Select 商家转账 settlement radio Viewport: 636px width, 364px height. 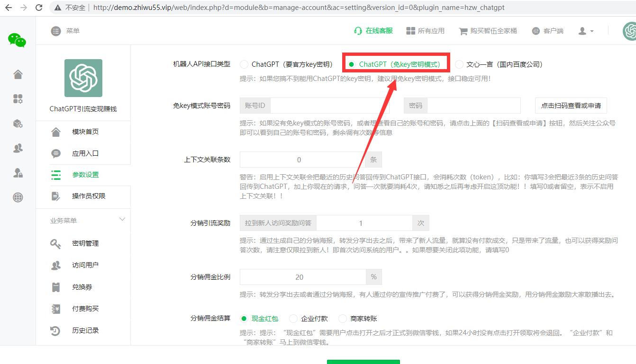pyautogui.click(x=343, y=319)
